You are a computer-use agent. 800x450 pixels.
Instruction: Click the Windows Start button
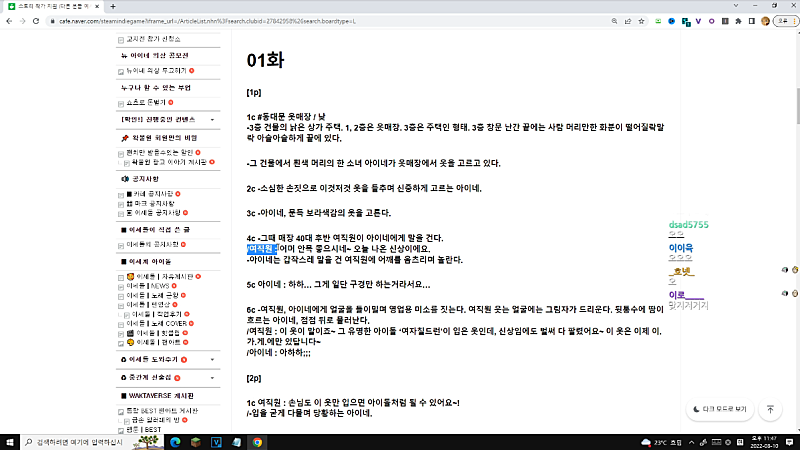tap(10, 441)
